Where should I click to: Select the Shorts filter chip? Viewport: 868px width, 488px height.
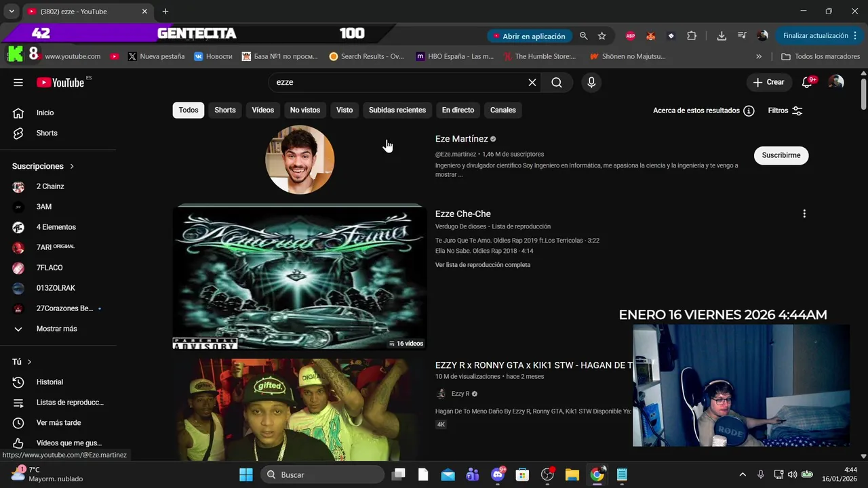[225, 110]
